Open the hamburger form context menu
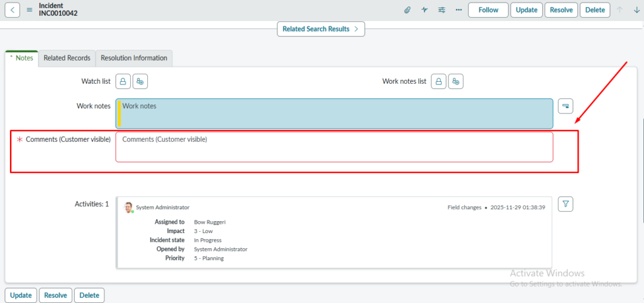The width and height of the screenshot is (644, 303). pyautogui.click(x=29, y=10)
